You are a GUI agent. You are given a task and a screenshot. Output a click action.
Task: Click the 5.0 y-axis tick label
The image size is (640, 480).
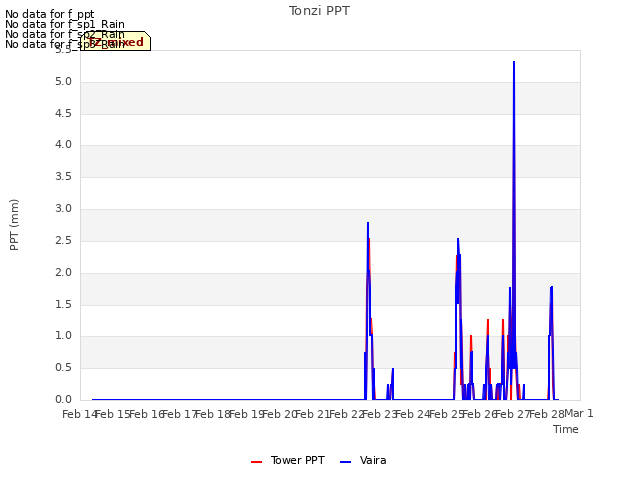(x=63, y=82)
